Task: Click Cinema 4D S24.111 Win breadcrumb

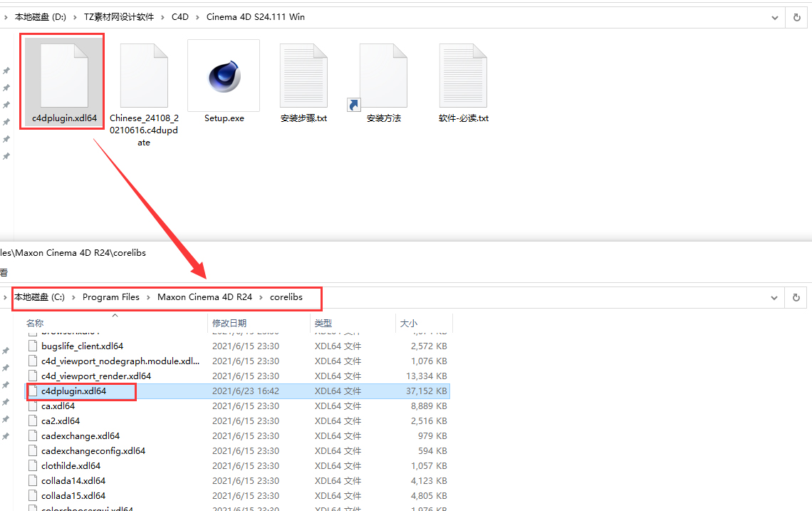Action: pos(255,17)
